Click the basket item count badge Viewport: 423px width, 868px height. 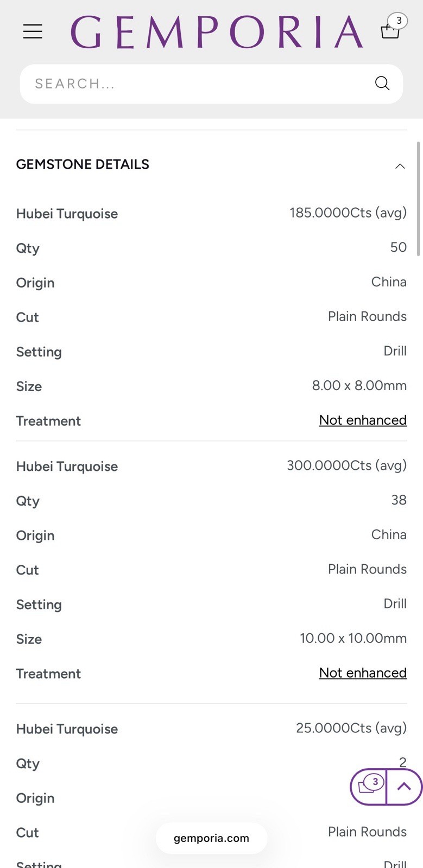(399, 21)
